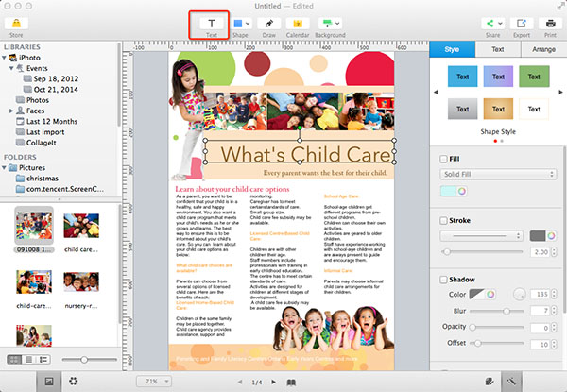Toggle the inspector tools icon at bottom right

click(x=511, y=382)
